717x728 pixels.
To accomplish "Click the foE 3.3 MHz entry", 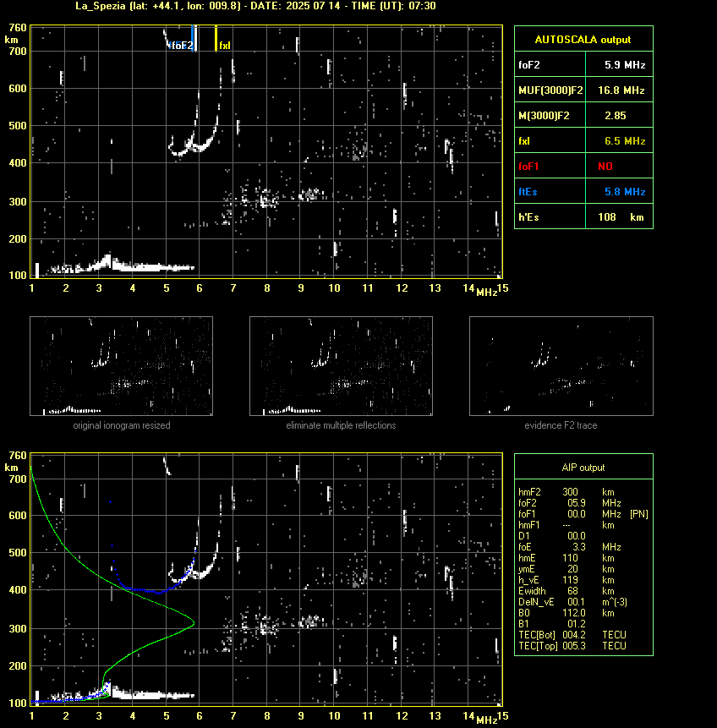I will coord(569,547).
